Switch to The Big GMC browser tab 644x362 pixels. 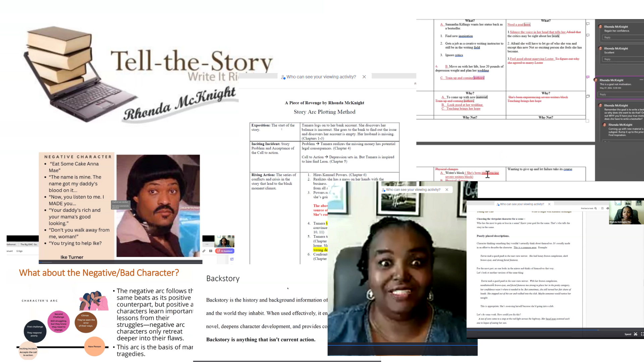[29, 244]
